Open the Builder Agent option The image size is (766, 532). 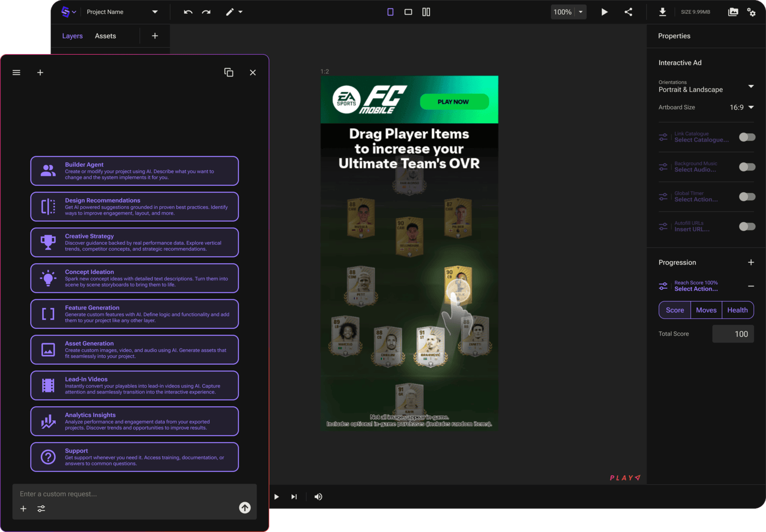coord(135,171)
